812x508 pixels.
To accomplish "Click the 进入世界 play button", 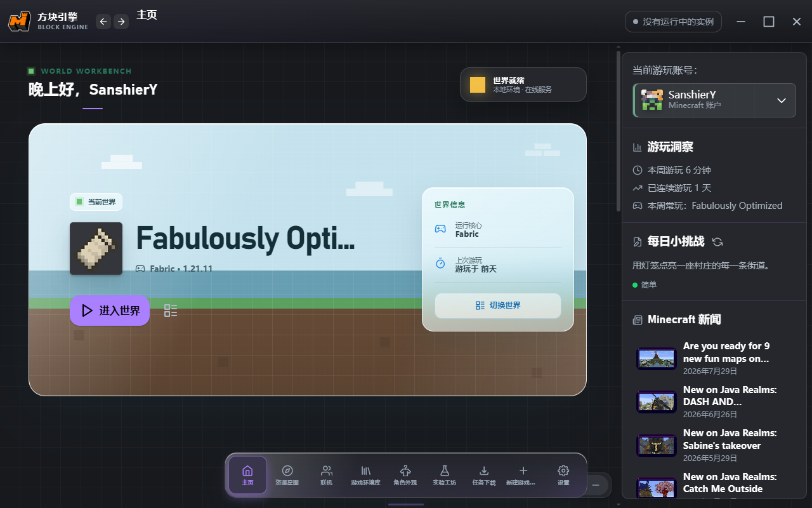I will click(110, 311).
